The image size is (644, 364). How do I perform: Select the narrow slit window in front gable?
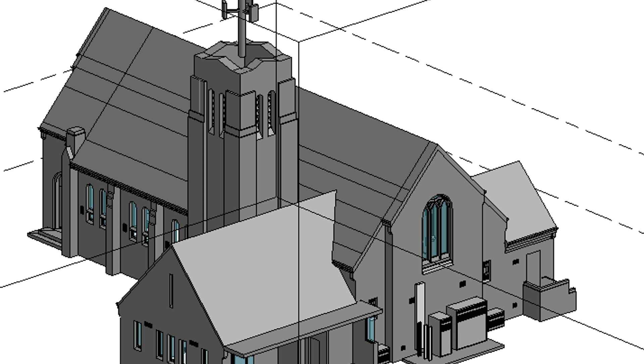171,291
